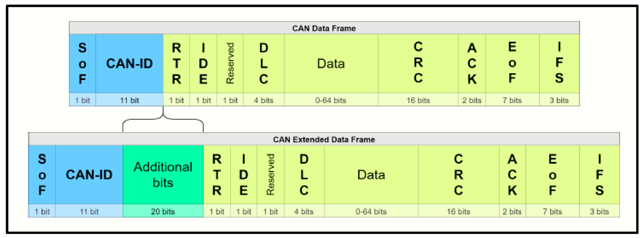Click SoF field in CAN Data Frame
This screenshot has height=238, width=644.
click(x=82, y=63)
